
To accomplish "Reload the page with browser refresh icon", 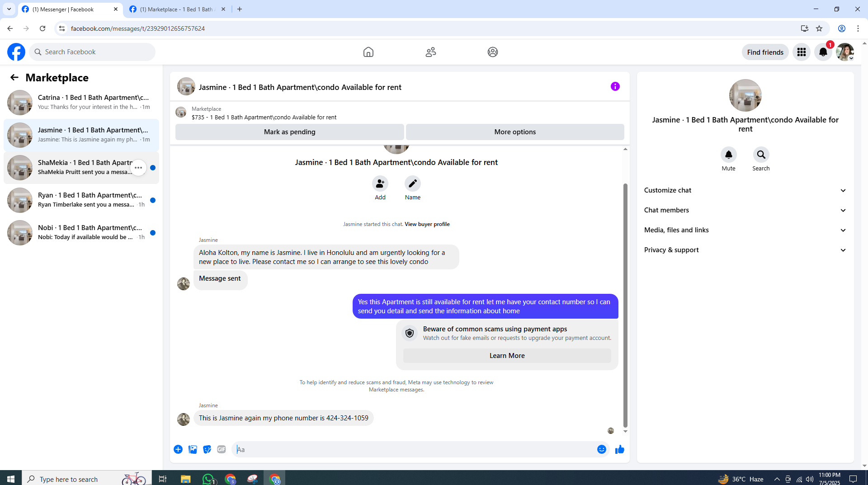I will click(x=42, y=28).
